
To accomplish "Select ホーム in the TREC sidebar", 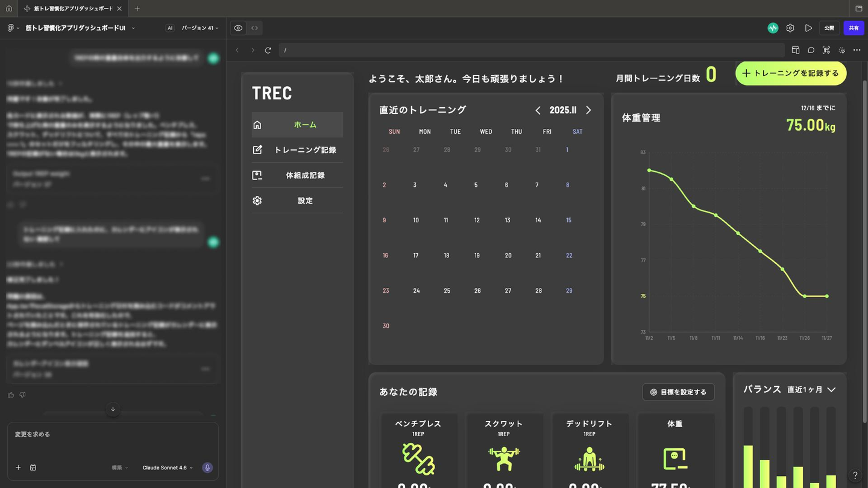I will (x=297, y=125).
